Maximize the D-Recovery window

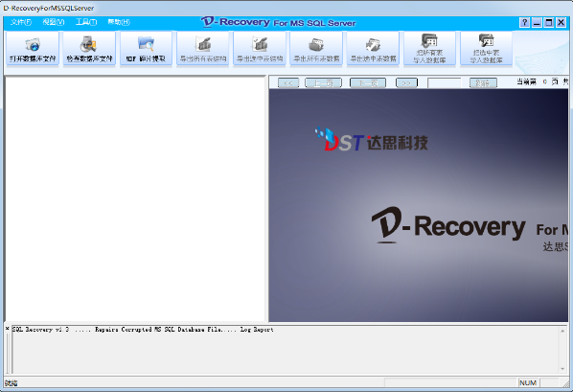pyautogui.click(x=549, y=23)
